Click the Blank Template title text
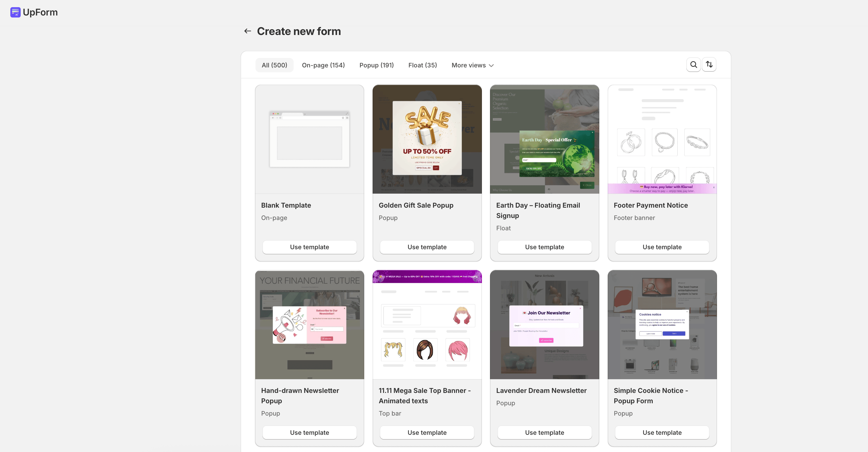868x452 pixels. point(286,205)
